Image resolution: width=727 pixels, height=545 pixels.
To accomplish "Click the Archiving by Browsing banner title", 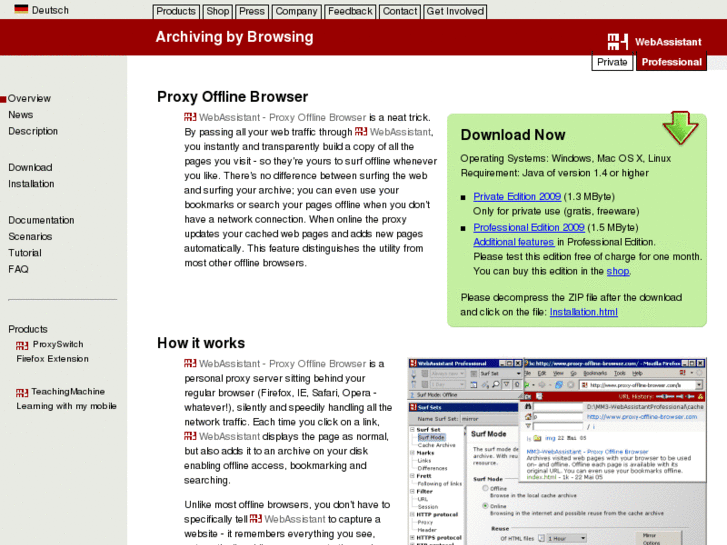I will pyautogui.click(x=234, y=37).
